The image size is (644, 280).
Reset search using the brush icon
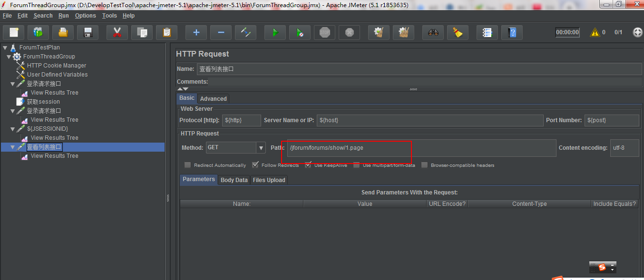[x=458, y=32]
